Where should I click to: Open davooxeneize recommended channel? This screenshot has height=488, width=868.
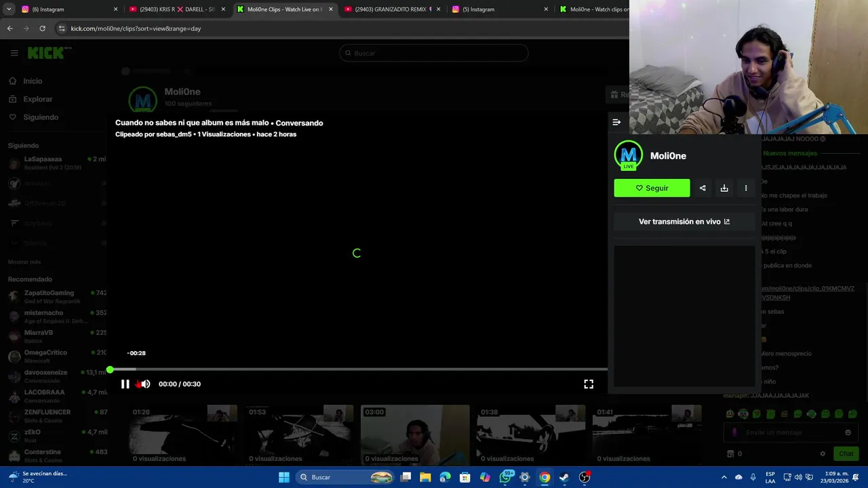(x=56, y=376)
